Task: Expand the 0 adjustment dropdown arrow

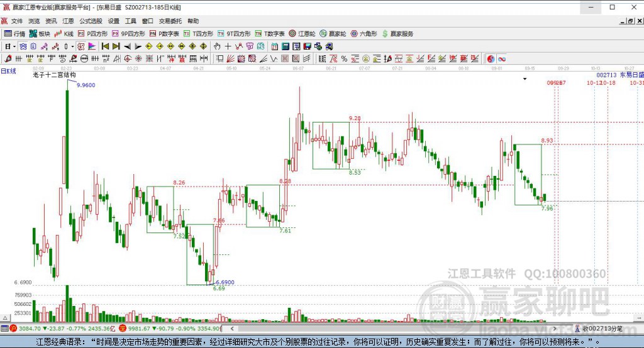Action: (72, 46)
